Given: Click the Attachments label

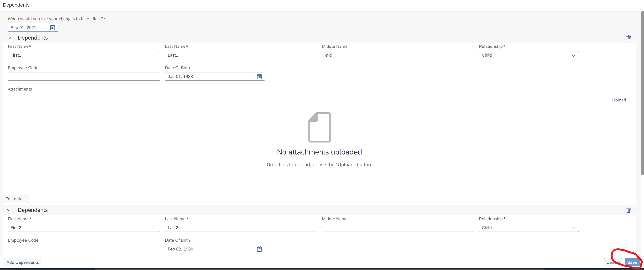Looking at the screenshot, I should click(x=20, y=89).
